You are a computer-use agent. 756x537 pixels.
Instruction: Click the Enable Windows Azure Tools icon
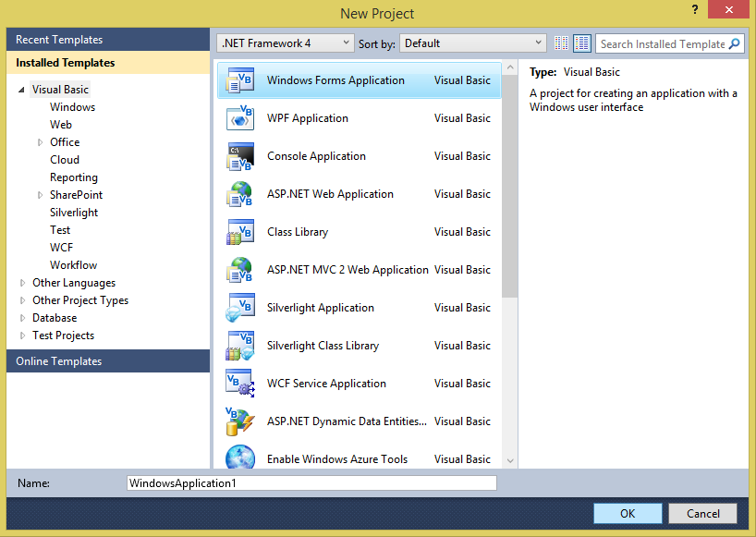pyautogui.click(x=240, y=457)
